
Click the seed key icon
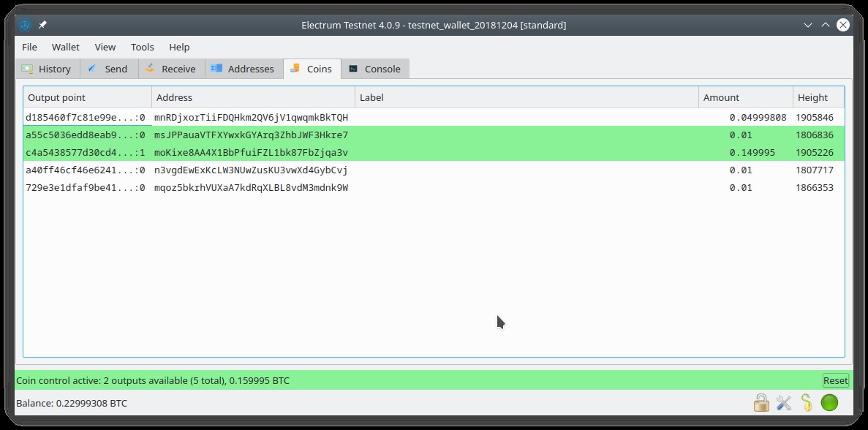point(807,403)
